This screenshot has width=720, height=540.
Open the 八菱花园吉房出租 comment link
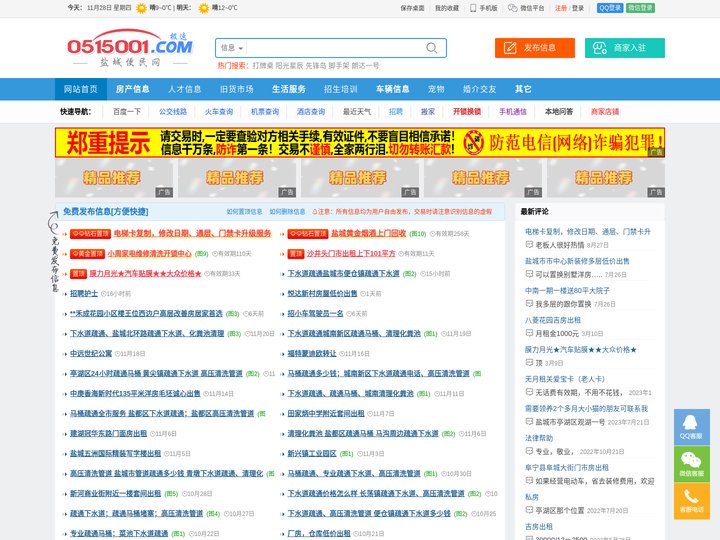tap(553, 320)
